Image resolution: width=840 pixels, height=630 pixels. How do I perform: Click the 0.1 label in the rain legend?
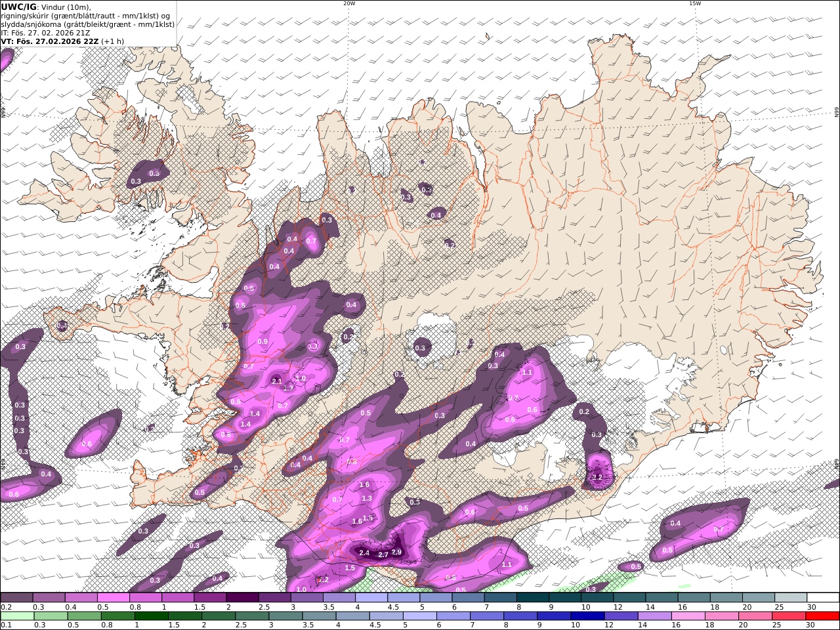coord(5,625)
